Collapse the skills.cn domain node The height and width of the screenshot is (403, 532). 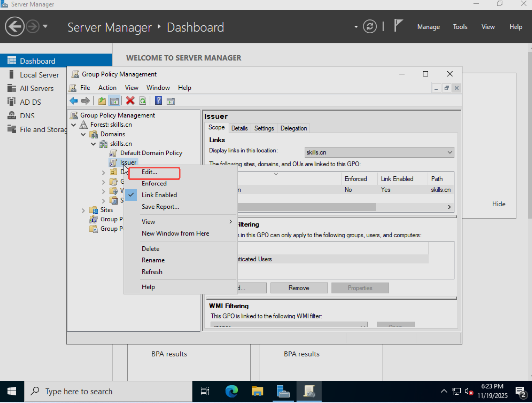point(93,144)
